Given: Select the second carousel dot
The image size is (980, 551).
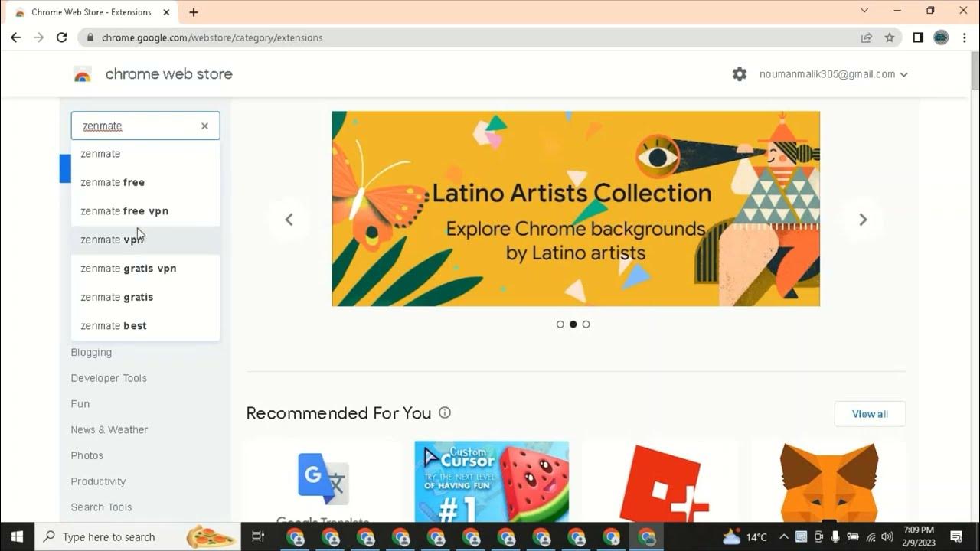Looking at the screenshot, I should pos(573,324).
